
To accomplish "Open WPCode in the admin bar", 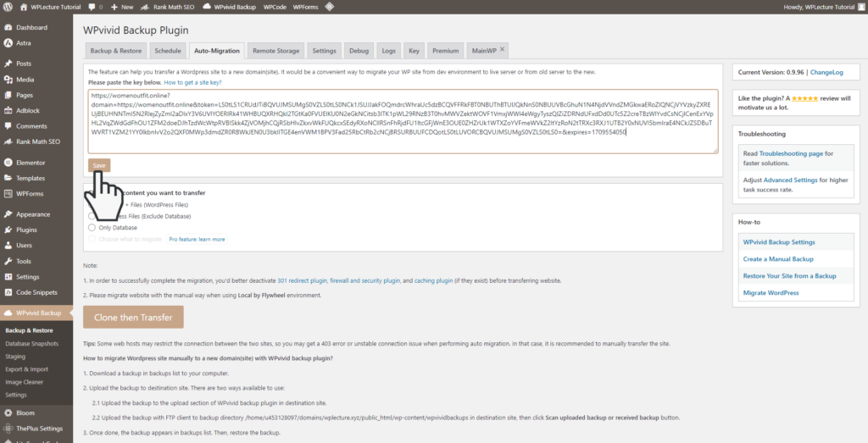I will 275,7.
